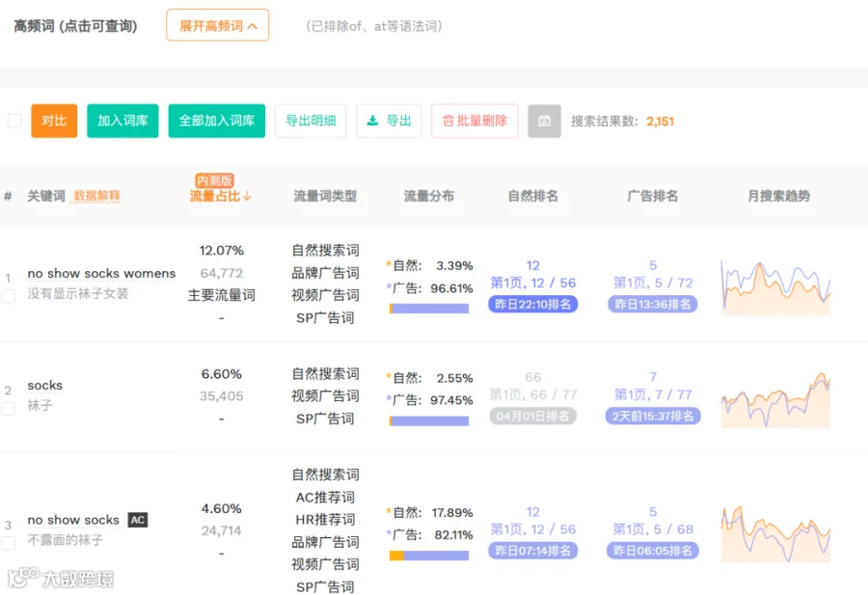Tick the checkbox for no show socks womens
The height and width of the screenshot is (595, 868).
[9, 296]
